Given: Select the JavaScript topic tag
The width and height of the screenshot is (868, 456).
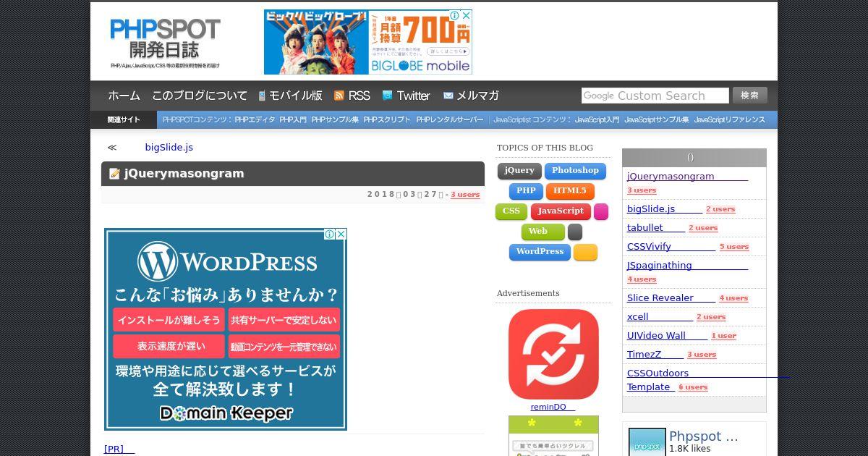Looking at the screenshot, I should coord(561,211).
